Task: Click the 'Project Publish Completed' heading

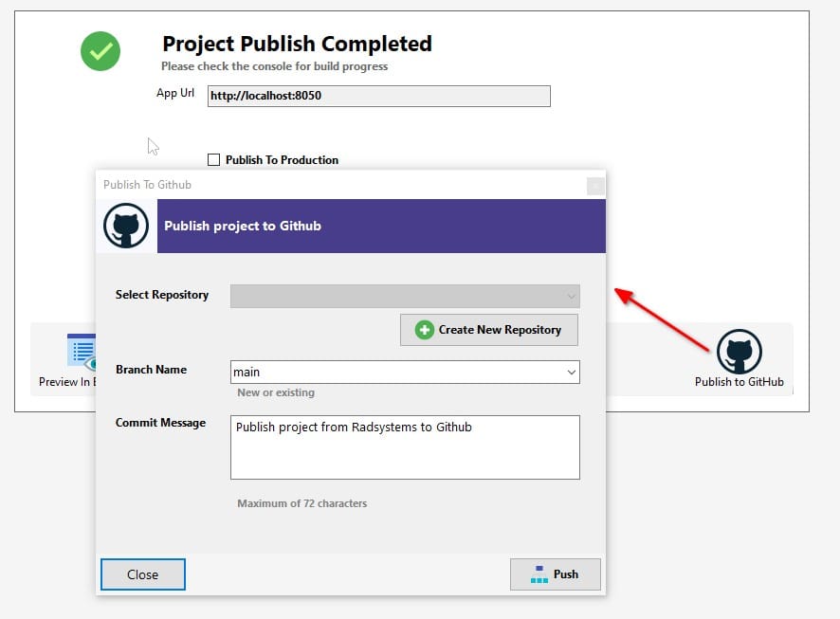Action: coord(298,44)
